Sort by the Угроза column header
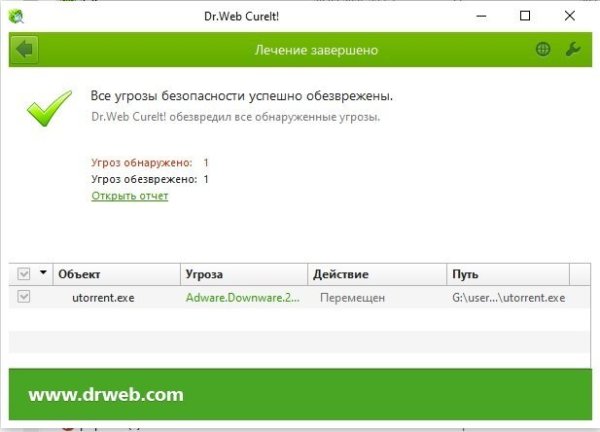The width and height of the screenshot is (600, 432). click(x=244, y=274)
